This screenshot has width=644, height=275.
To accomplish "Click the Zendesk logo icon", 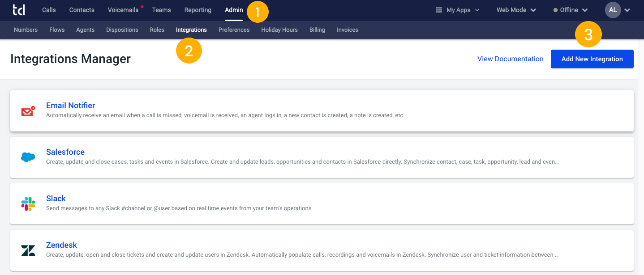I will pos(28,250).
